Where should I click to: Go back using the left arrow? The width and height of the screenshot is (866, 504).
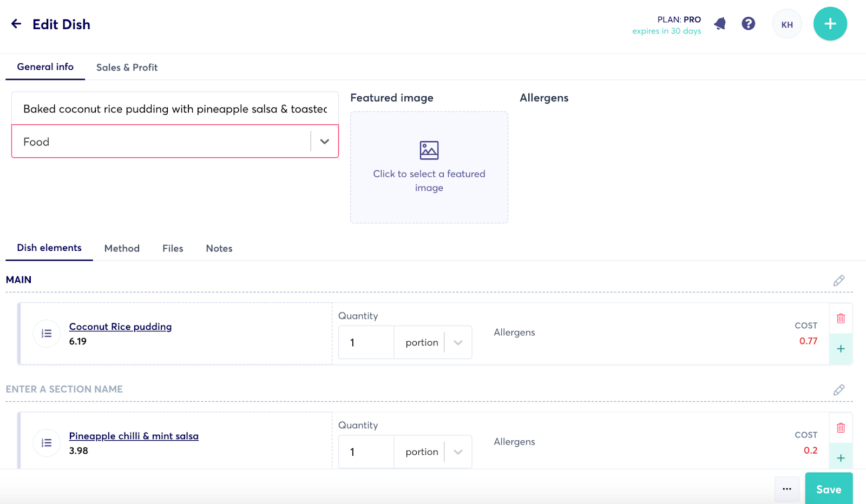click(x=16, y=24)
